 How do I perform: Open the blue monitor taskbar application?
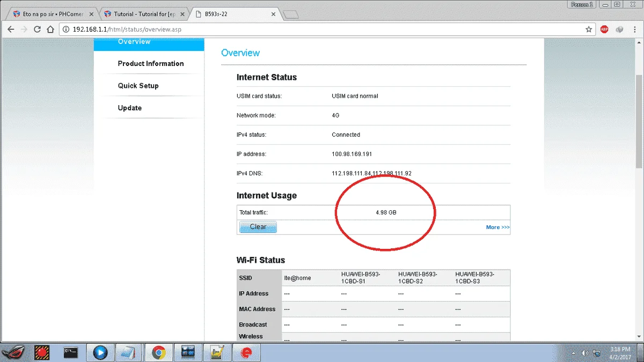[x=187, y=352]
